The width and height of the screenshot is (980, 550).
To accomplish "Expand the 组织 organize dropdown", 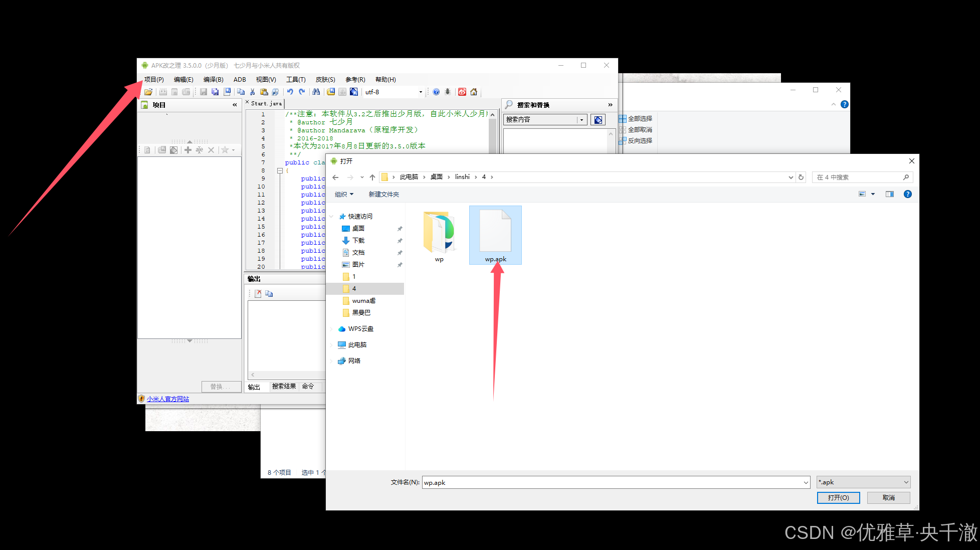I will (344, 195).
